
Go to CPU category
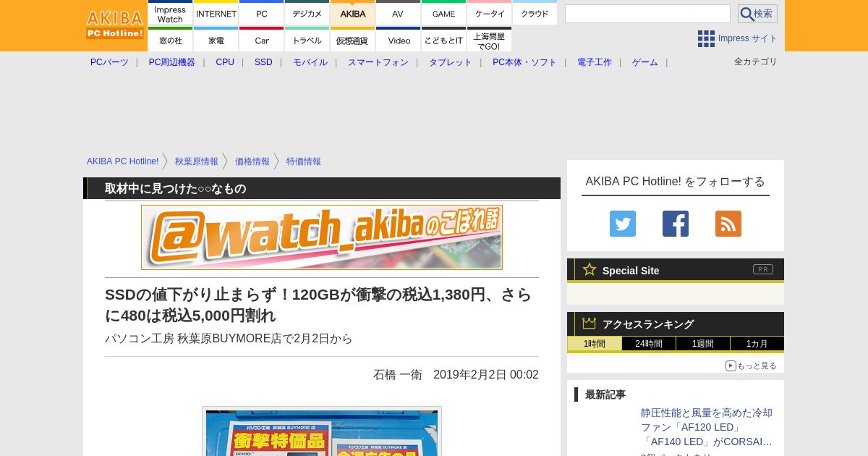pyautogui.click(x=225, y=62)
